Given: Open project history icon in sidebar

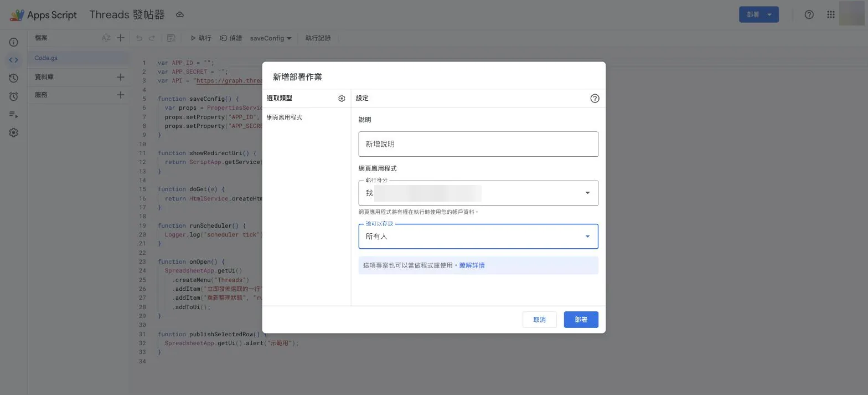Looking at the screenshot, I should point(14,78).
